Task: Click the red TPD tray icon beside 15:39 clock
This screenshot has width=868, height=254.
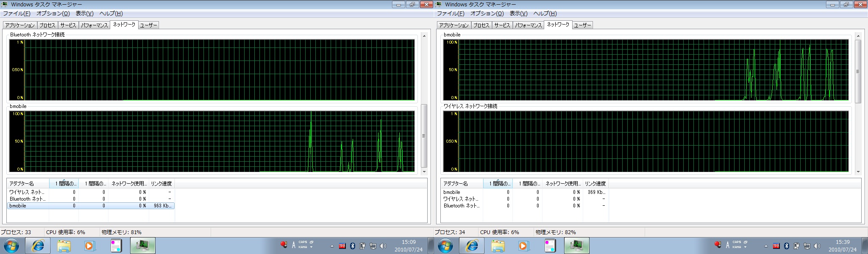Action: pyautogui.click(x=776, y=246)
